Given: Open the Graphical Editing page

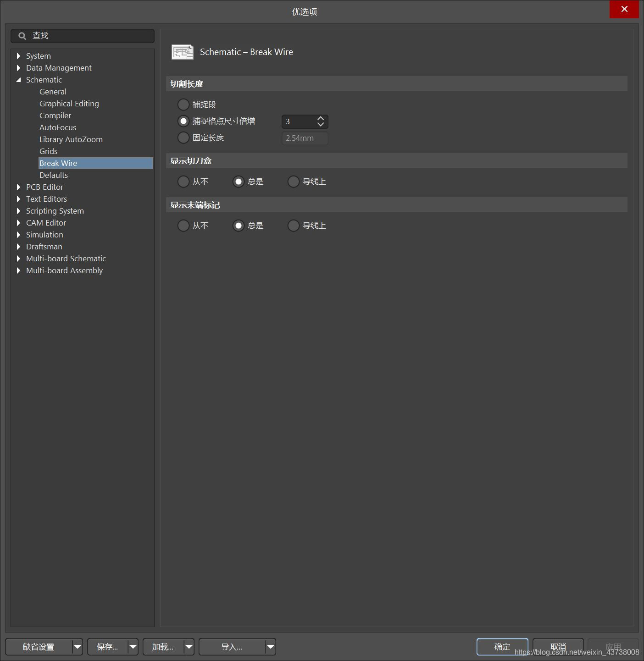Looking at the screenshot, I should [69, 104].
